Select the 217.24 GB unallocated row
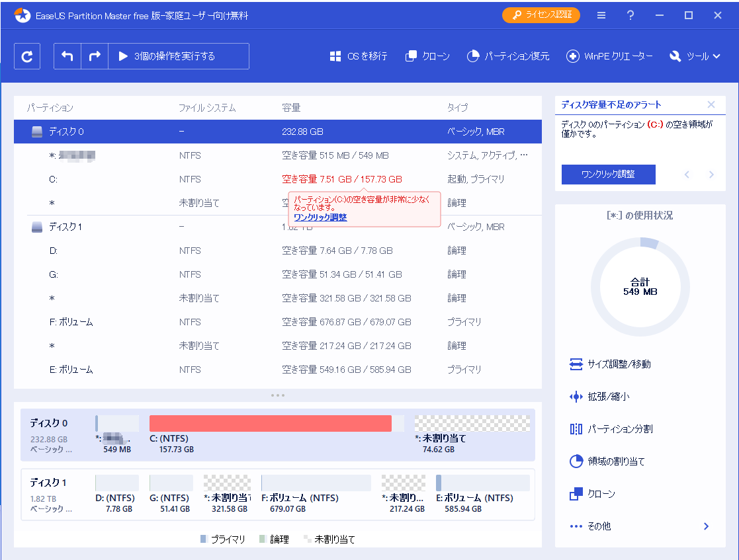This screenshot has width=739, height=560. (278, 346)
